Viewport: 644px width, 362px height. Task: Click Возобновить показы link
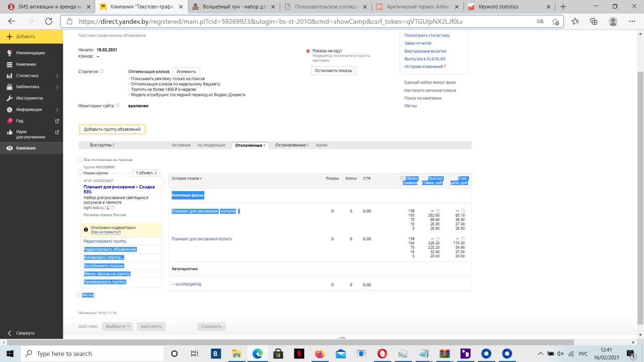click(x=104, y=265)
